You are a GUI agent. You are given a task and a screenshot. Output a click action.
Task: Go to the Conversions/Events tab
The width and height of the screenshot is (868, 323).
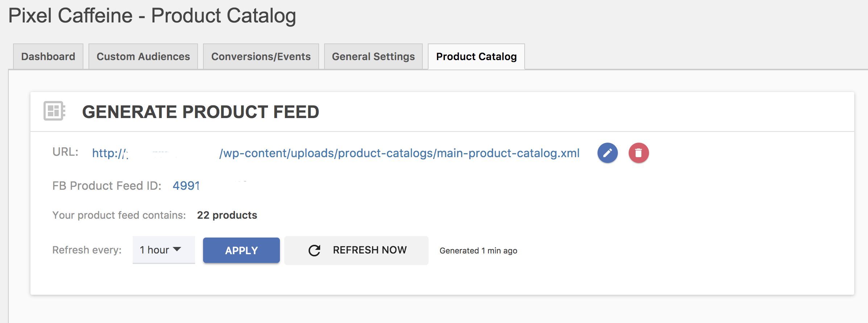tap(261, 56)
